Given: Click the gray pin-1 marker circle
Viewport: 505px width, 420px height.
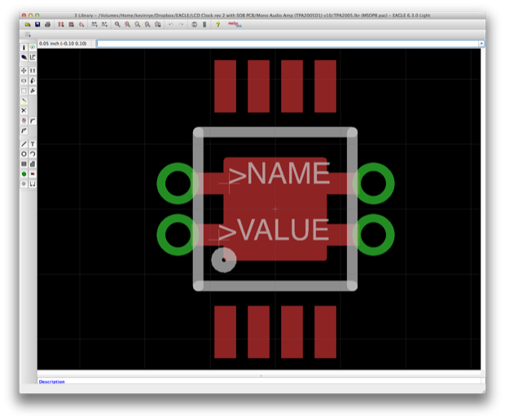Looking at the screenshot, I should tap(224, 260).
